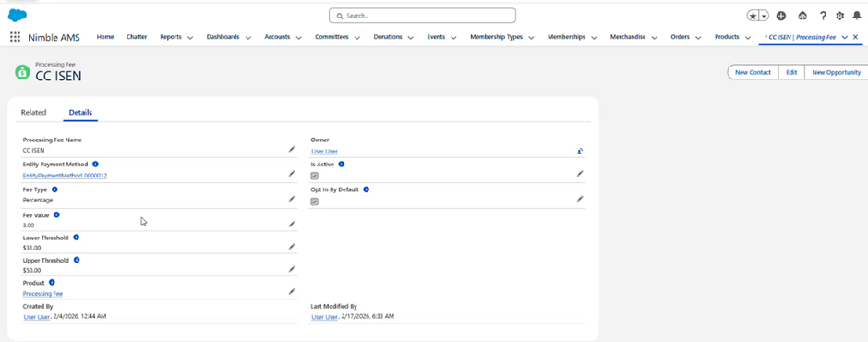Open the App Launcher grid icon

coord(15,37)
